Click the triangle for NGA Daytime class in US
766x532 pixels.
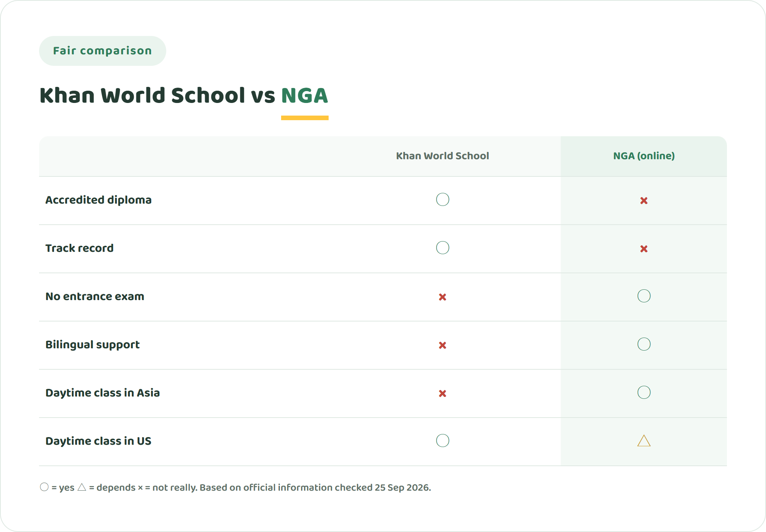[x=644, y=441]
